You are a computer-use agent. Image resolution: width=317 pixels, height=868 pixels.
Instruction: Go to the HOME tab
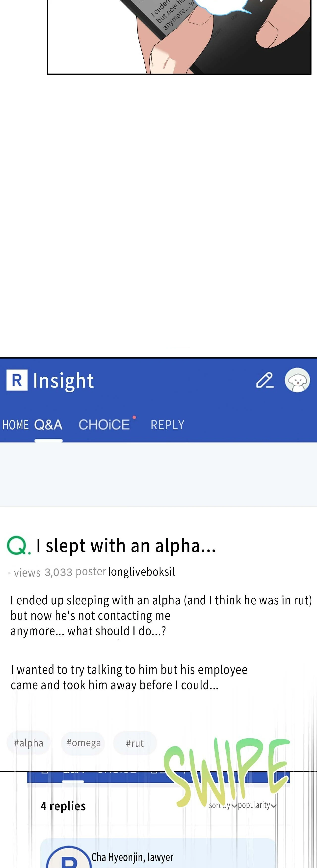click(x=15, y=425)
